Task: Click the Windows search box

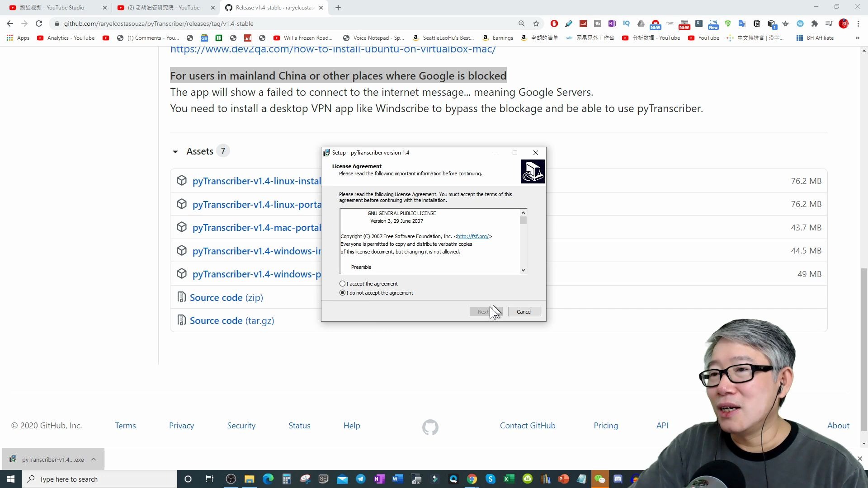Action: (x=99, y=479)
